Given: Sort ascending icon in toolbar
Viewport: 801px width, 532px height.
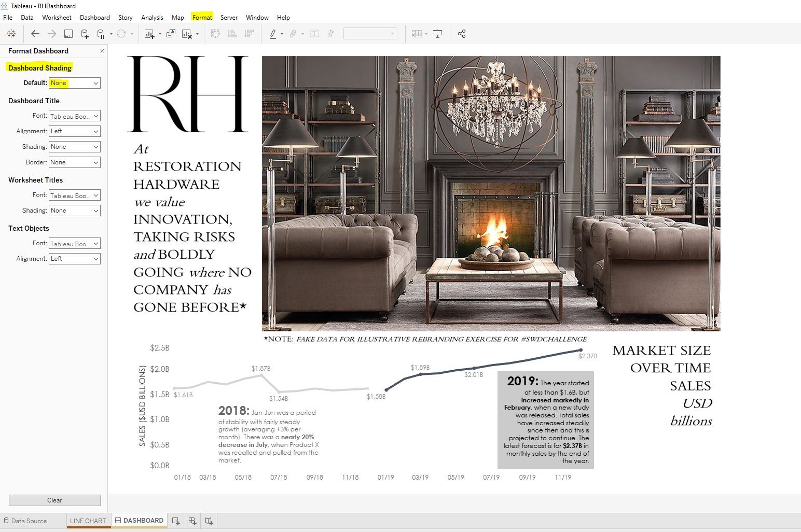Looking at the screenshot, I should (232, 34).
